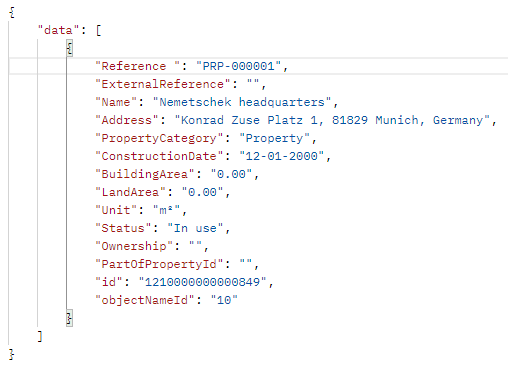Select the unit value "m²"
Viewport: 508px width, 389px height.
point(166,210)
